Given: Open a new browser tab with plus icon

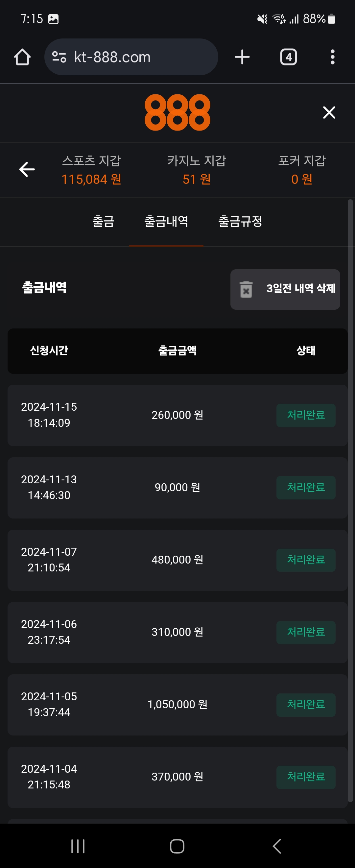Looking at the screenshot, I should (242, 57).
